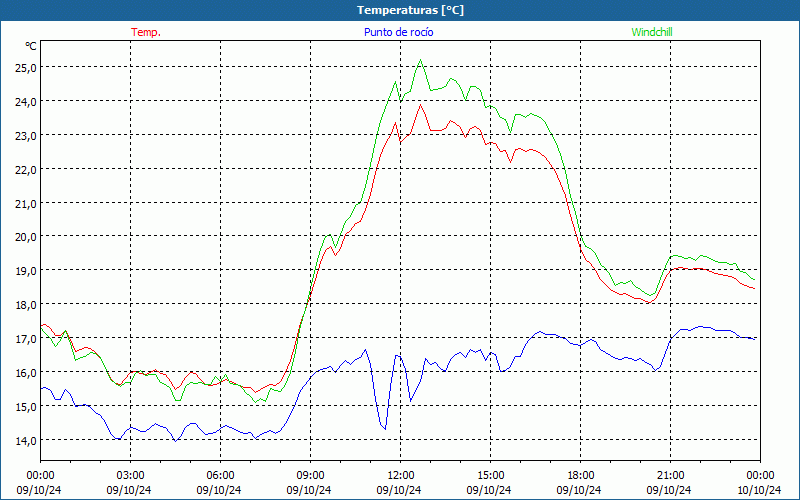
Task: Select the green Windchill legend label
Action: coord(652,32)
